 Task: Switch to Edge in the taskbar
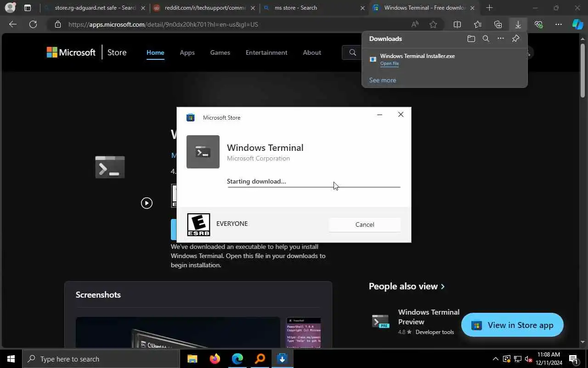pos(237,359)
